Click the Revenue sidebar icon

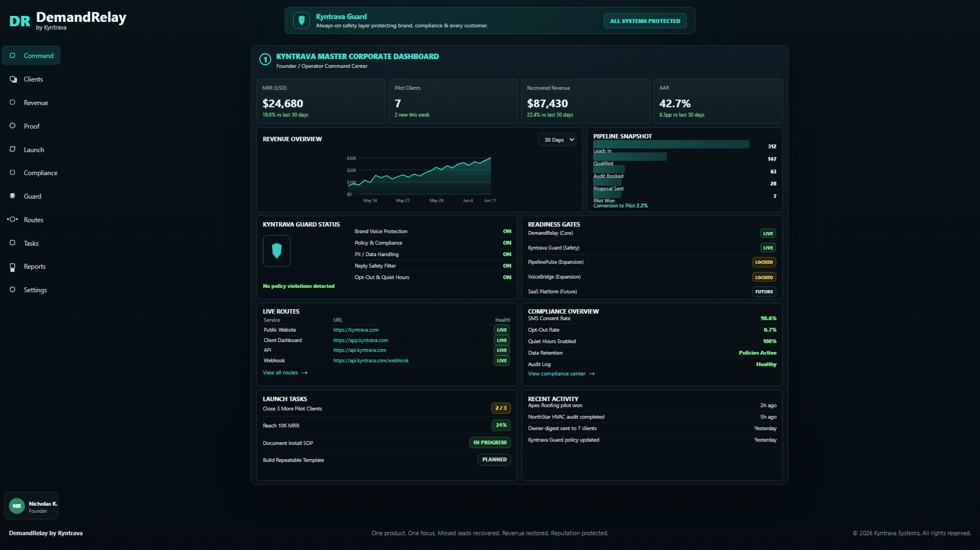pyautogui.click(x=13, y=102)
